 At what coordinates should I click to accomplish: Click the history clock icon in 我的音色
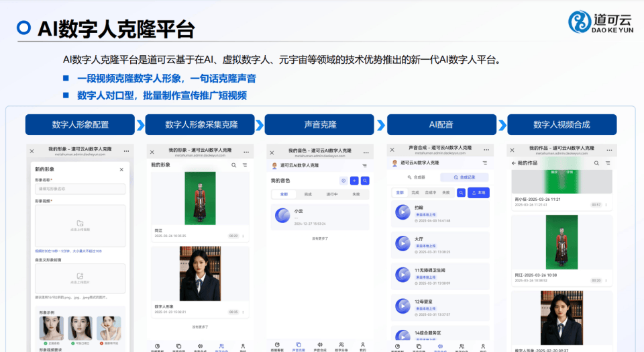coord(343,181)
